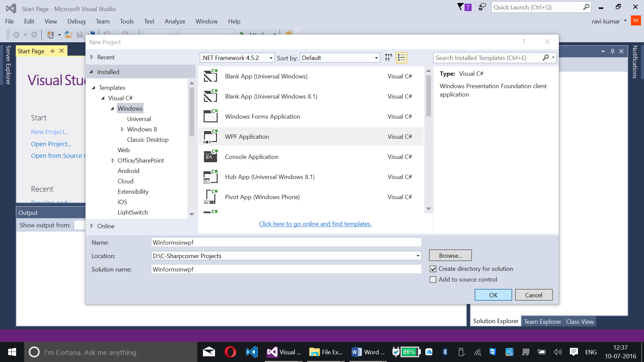The width and height of the screenshot is (644, 362).
Task: Switch to the Solution Explorer tab
Action: (x=495, y=321)
